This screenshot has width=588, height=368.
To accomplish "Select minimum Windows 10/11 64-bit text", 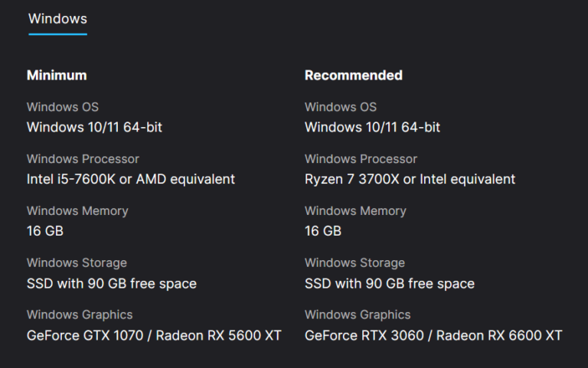I will 94,127.
